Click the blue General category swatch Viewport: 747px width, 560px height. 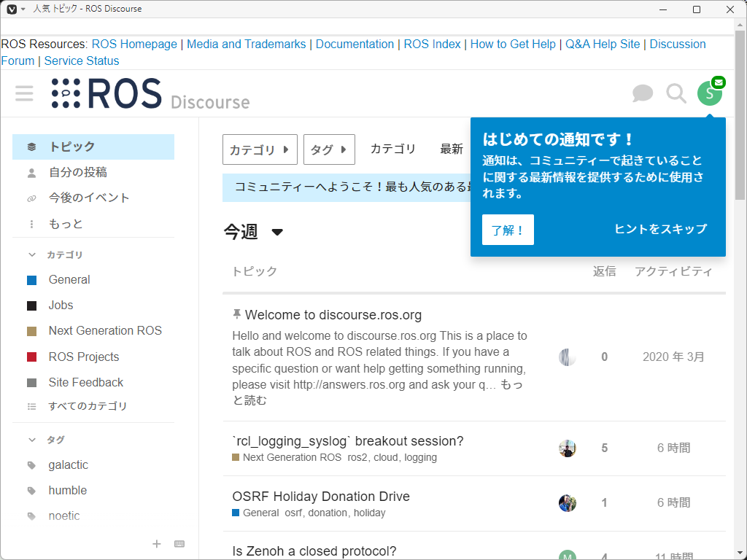(32, 280)
